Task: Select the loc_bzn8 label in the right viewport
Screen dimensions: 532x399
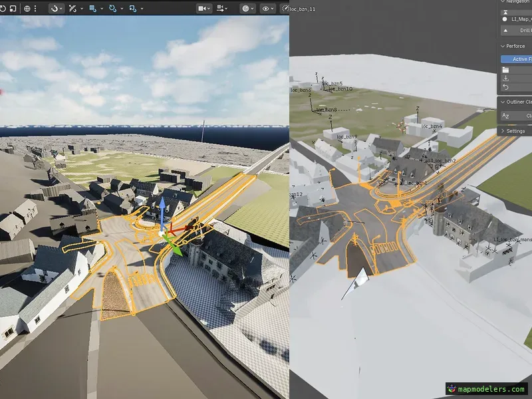Action: 327,110
